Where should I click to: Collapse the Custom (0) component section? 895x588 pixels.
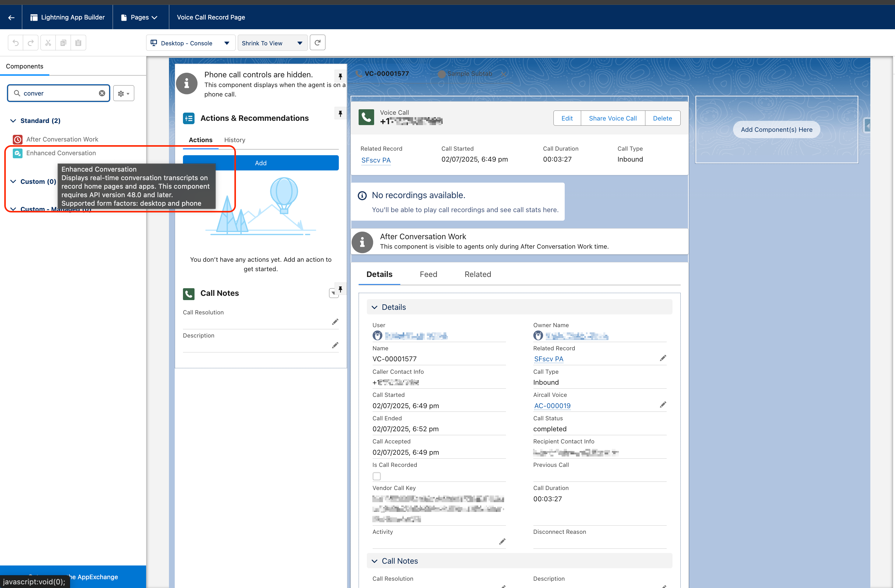(x=13, y=182)
